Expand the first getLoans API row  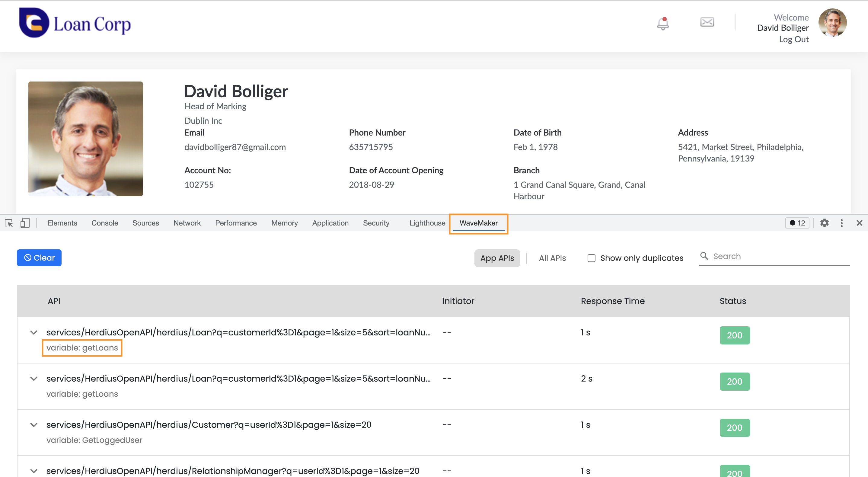tap(34, 332)
